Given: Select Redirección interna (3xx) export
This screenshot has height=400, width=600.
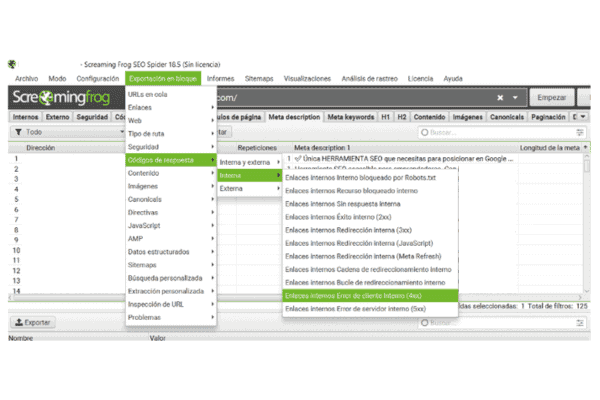Looking at the screenshot, I should 370,230.
